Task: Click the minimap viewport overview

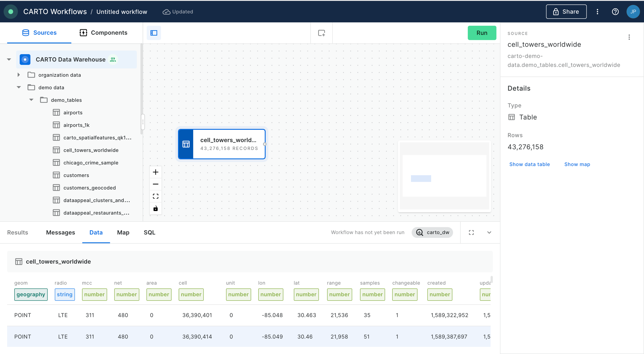Action: click(x=444, y=176)
